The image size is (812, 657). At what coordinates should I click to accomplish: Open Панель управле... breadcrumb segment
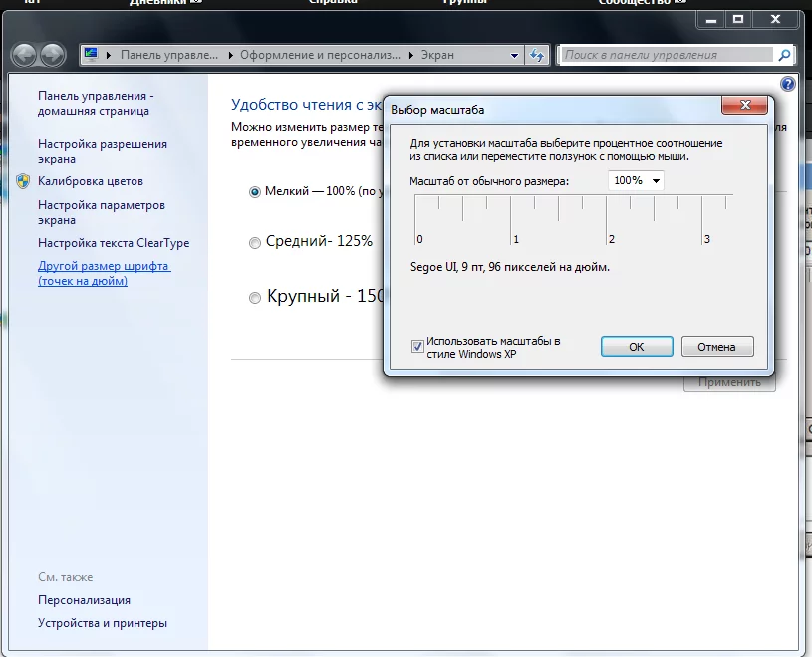pyautogui.click(x=169, y=55)
